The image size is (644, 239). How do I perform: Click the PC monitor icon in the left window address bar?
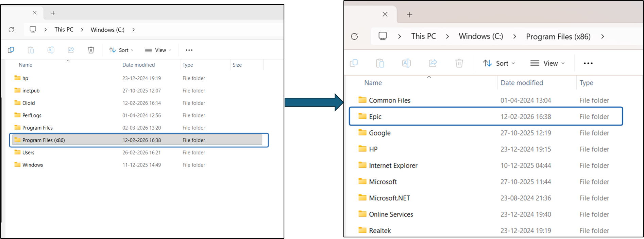[33, 29]
